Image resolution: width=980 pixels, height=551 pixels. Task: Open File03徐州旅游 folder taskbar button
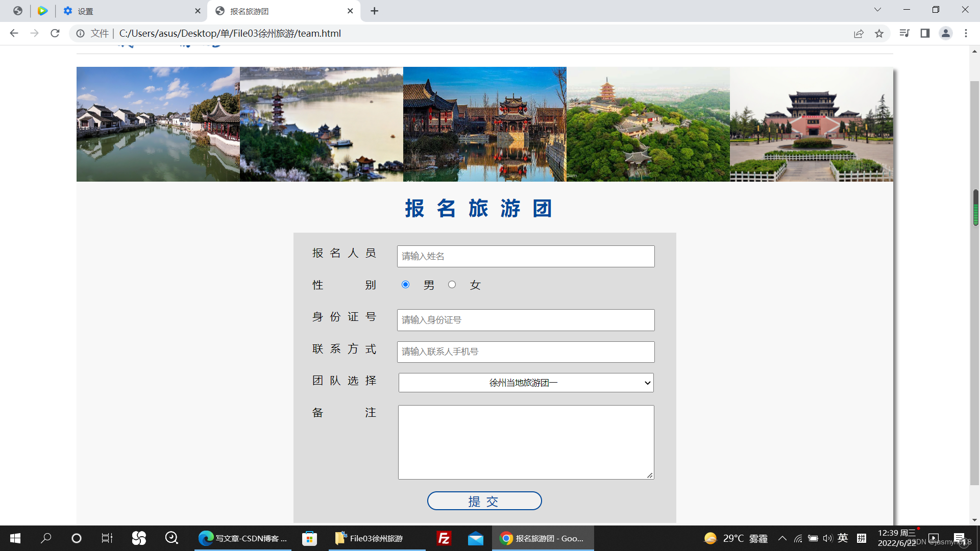pyautogui.click(x=377, y=538)
